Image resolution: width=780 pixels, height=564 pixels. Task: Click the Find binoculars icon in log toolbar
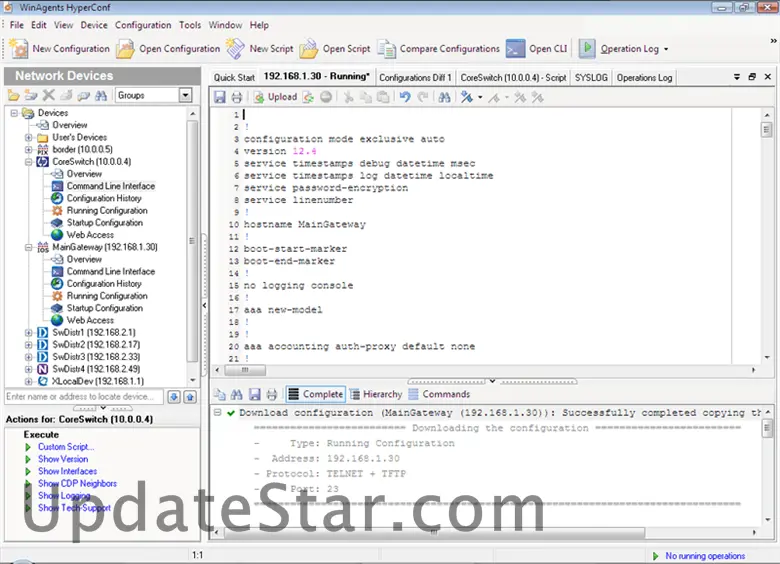pos(237,394)
